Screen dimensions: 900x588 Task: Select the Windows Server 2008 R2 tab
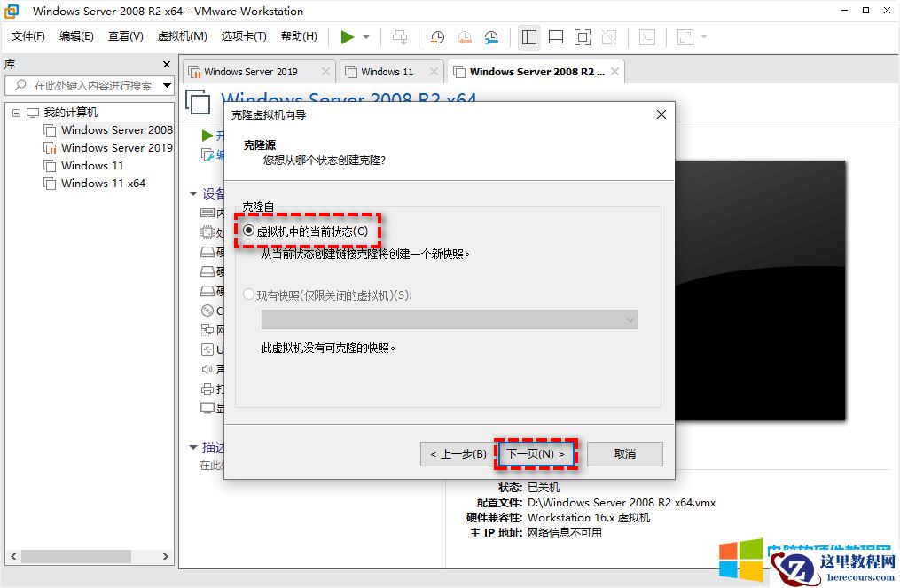(x=536, y=72)
